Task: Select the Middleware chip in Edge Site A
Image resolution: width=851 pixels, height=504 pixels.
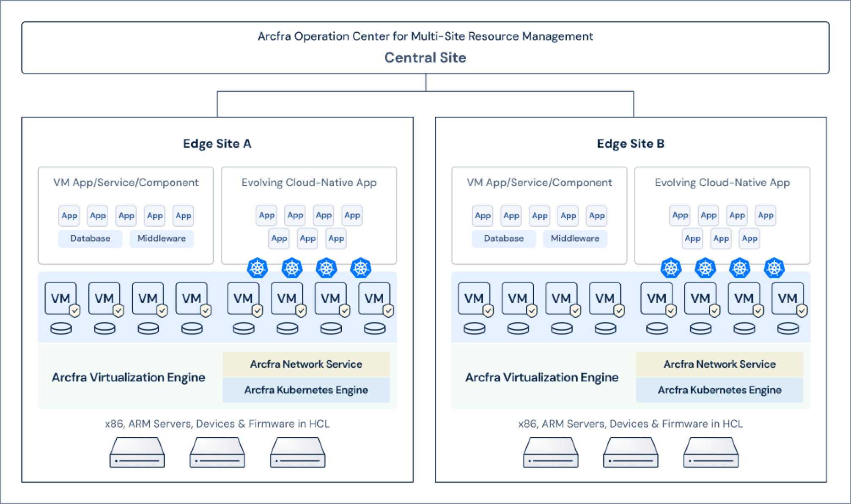Action: coord(162,238)
